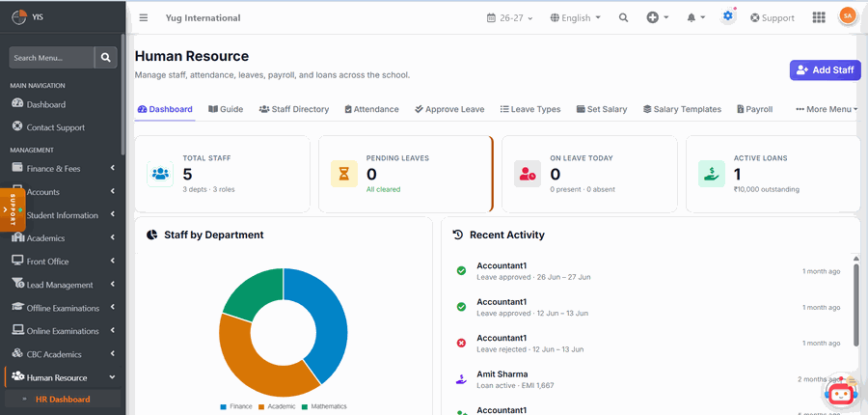Screen dimensions: 868x415
Task: Expand the More Menu dropdown
Action: tap(827, 109)
